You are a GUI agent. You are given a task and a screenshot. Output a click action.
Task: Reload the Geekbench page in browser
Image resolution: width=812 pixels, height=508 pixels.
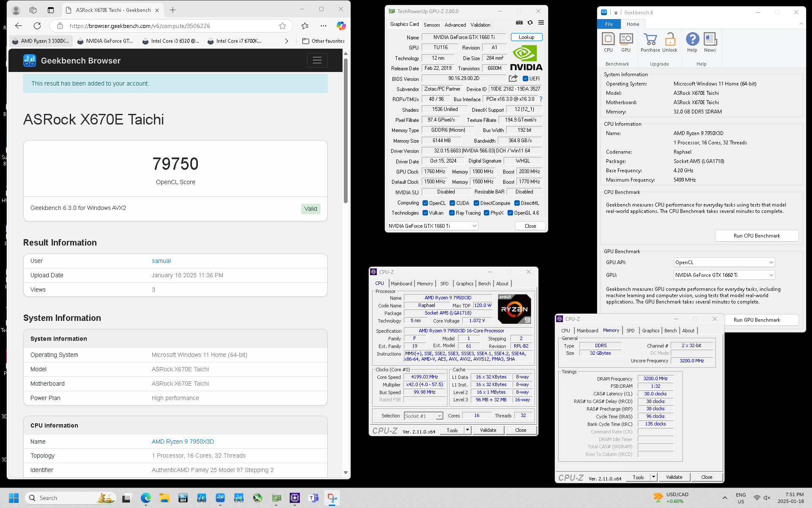coord(37,26)
